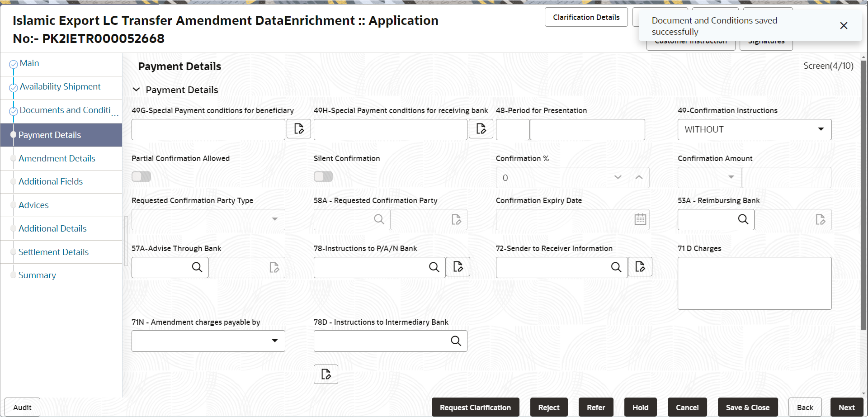The image size is (868, 417).
Task: Open Clarification Details
Action: [586, 17]
